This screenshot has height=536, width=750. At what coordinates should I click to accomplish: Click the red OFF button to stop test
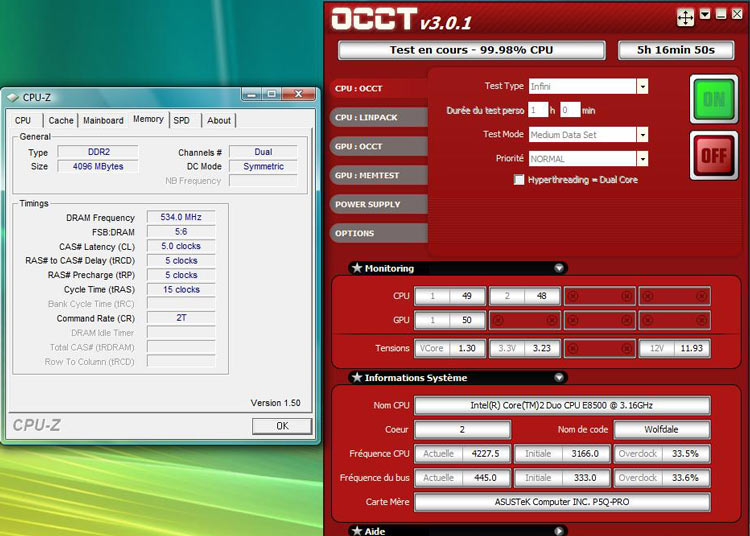[714, 156]
